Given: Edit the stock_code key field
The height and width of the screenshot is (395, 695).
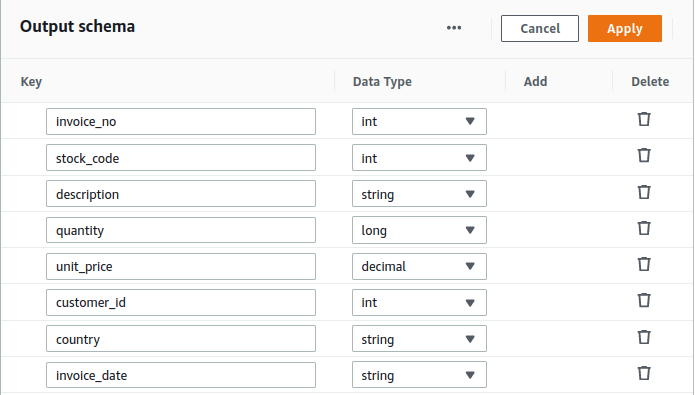Looking at the screenshot, I should (x=181, y=158).
